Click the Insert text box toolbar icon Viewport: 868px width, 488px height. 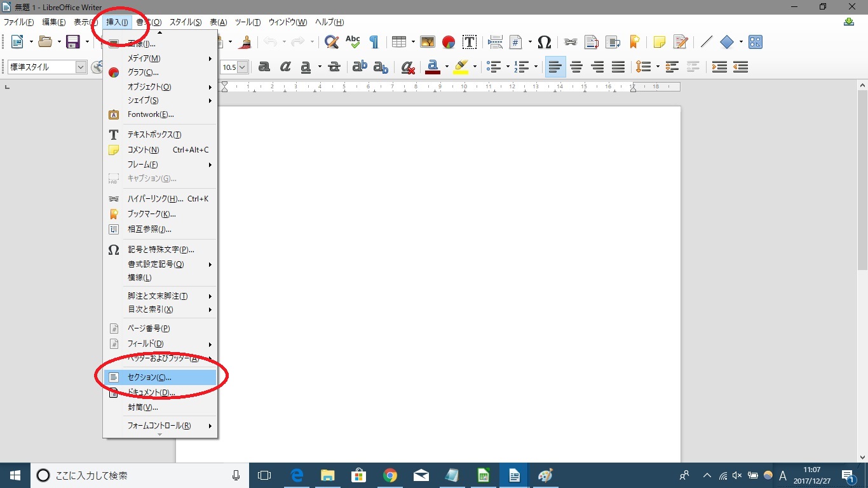tap(470, 42)
